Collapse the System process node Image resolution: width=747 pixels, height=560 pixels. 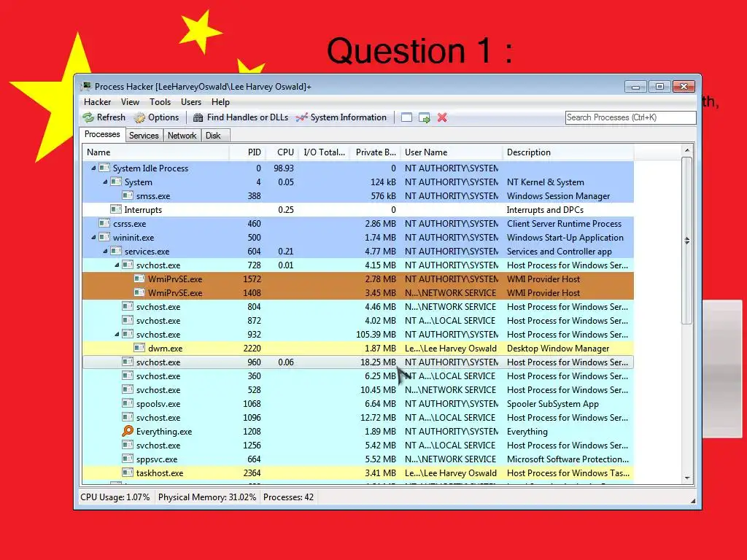pyautogui.click(x=105, y=182)
